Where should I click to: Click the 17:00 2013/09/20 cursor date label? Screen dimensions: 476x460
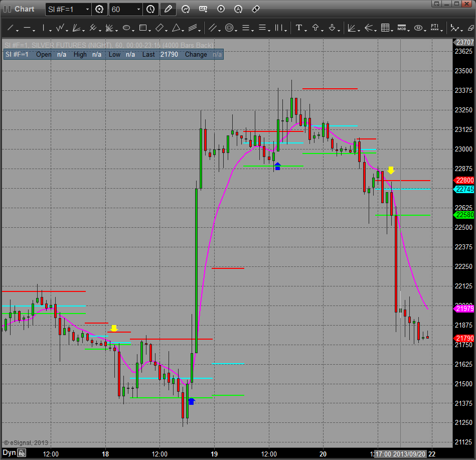400,454
